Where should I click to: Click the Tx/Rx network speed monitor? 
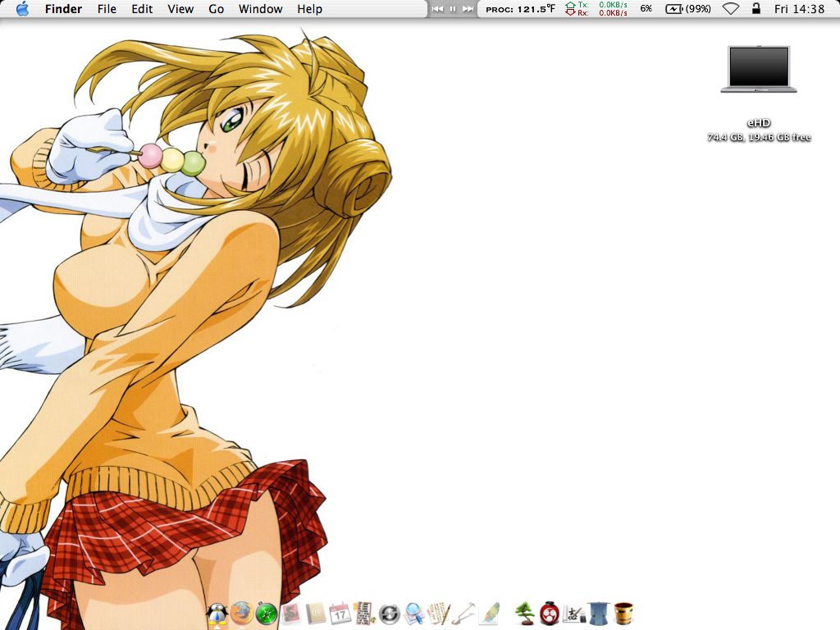(x=596, y=8)
